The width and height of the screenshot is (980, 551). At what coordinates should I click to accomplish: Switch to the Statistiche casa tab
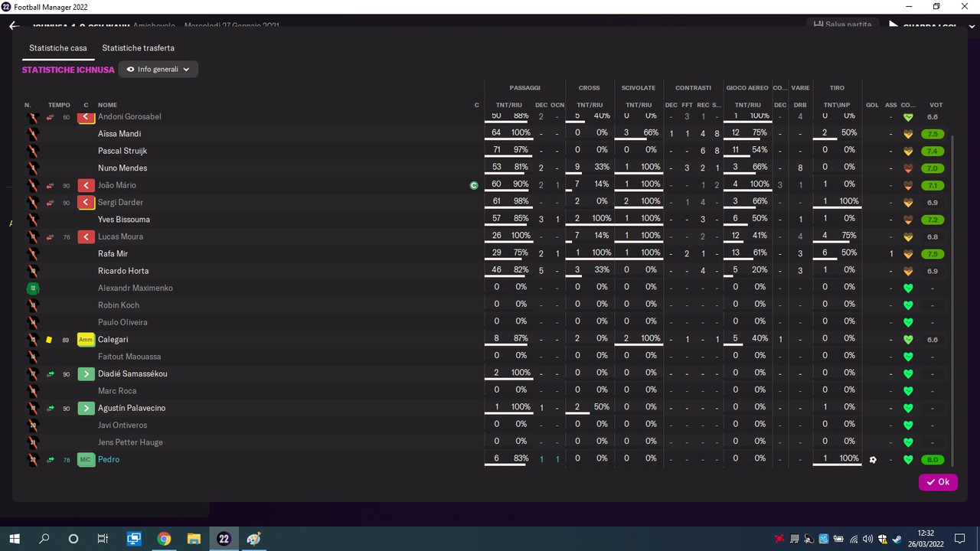[x=58, y=48]
